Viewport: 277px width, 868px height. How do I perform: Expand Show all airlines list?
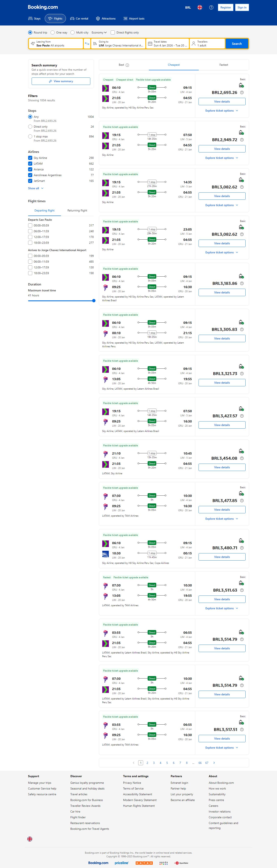[35, 188]
